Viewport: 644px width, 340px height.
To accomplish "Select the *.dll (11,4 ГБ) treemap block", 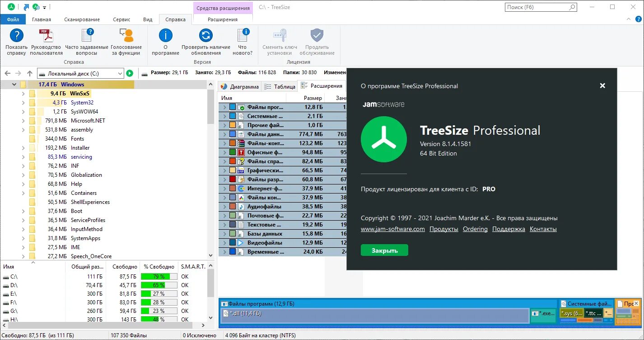I will coord(375,316).
